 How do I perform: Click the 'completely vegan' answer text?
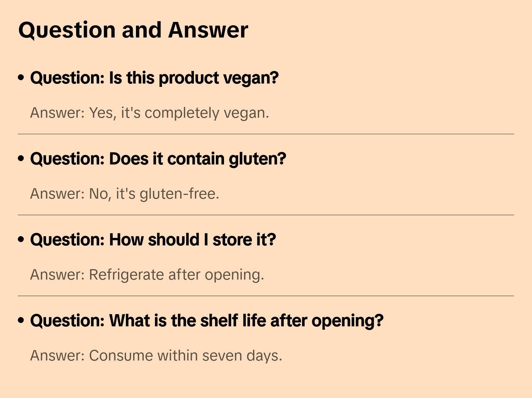pyautogui.click(x=149, y=113)
